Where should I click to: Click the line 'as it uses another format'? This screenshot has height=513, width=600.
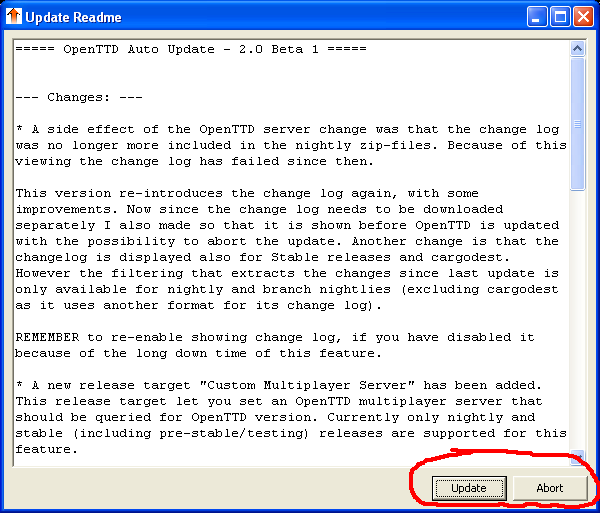pyautogui.click(x=199, y=305)
